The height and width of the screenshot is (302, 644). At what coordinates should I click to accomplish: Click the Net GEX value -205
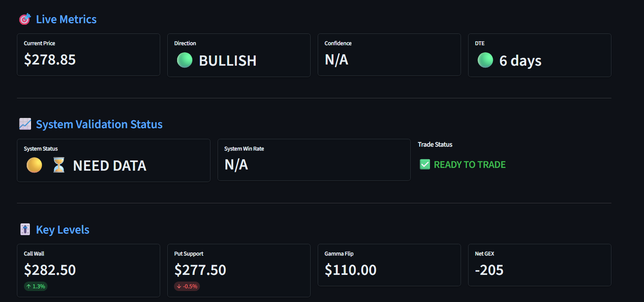pos(489,270)
